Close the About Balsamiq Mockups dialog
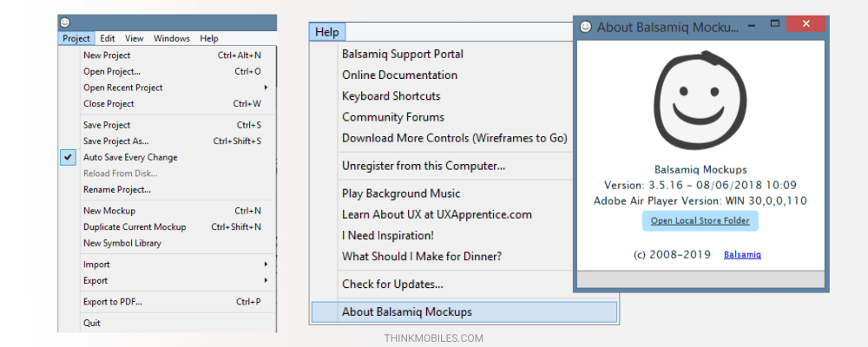 (806, 23)
